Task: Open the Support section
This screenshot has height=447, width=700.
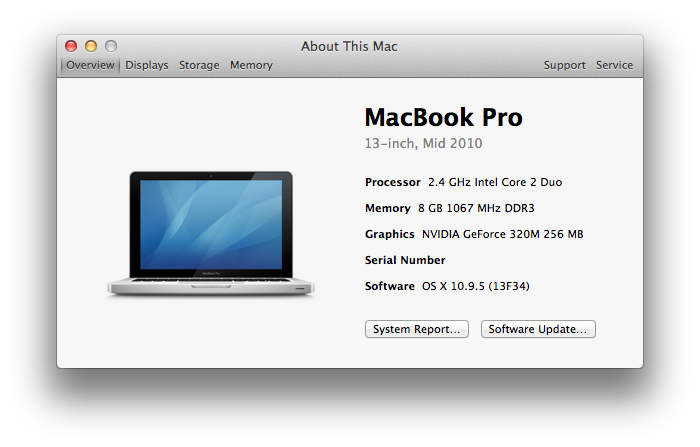Action: point(564,65)
